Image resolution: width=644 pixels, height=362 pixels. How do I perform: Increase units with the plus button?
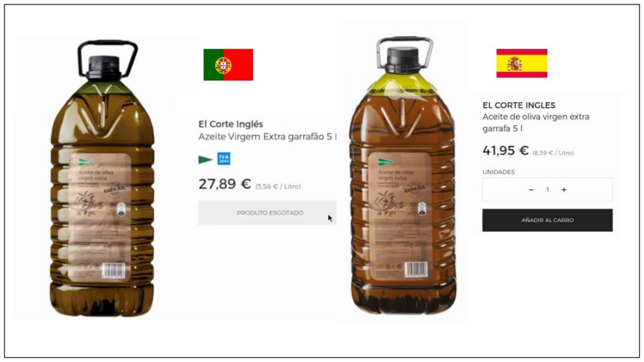pyautogui.click(x=564, y=190)
